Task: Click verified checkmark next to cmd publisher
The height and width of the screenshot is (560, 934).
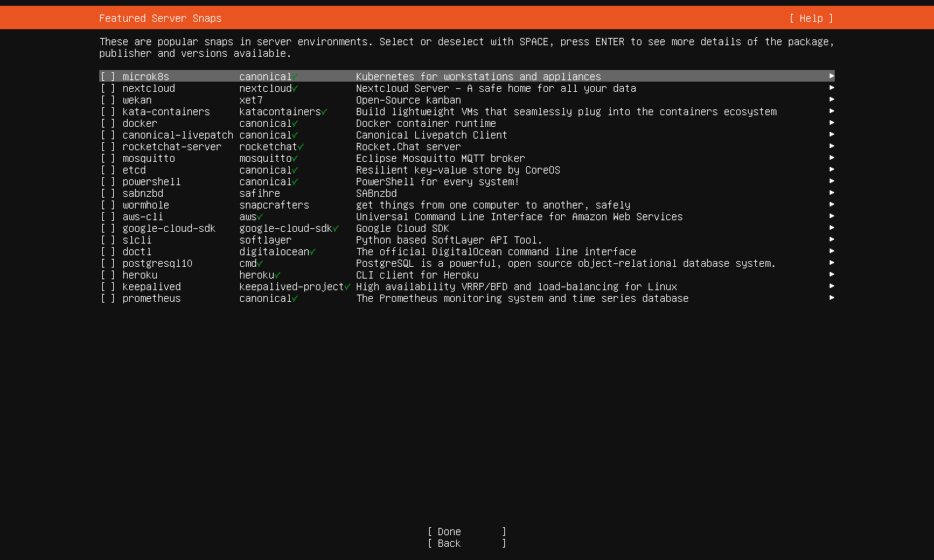Action: pos(260,263)
